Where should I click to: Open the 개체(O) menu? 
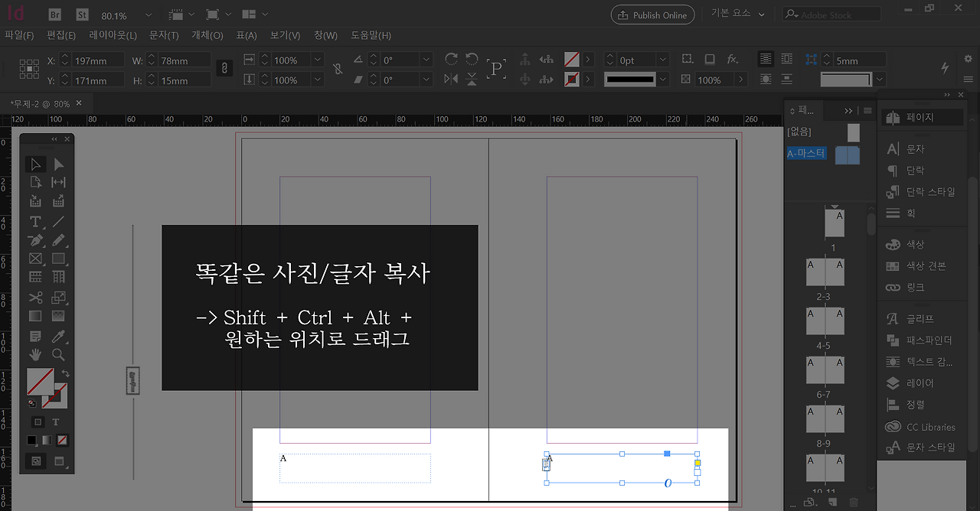[207, 35]
